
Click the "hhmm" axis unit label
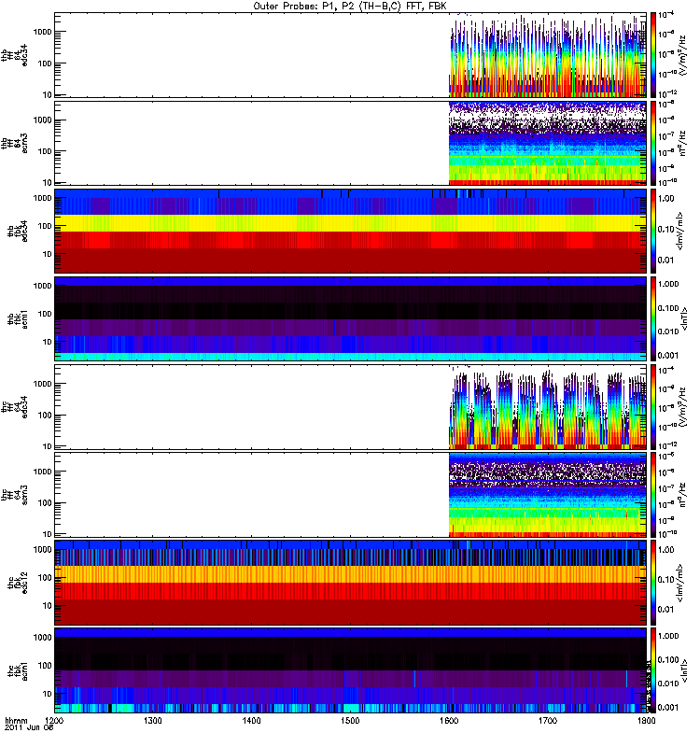tap(17, 720)
